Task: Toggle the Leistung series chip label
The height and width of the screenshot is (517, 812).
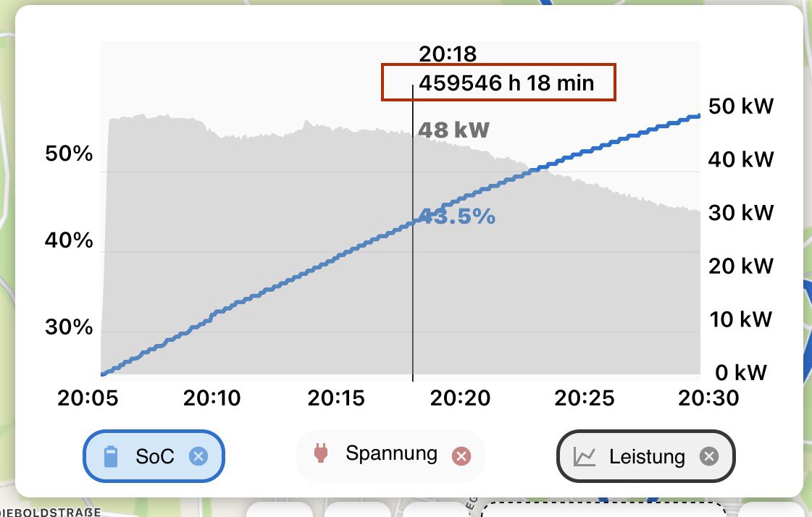Action: click(x=647, y=457)
